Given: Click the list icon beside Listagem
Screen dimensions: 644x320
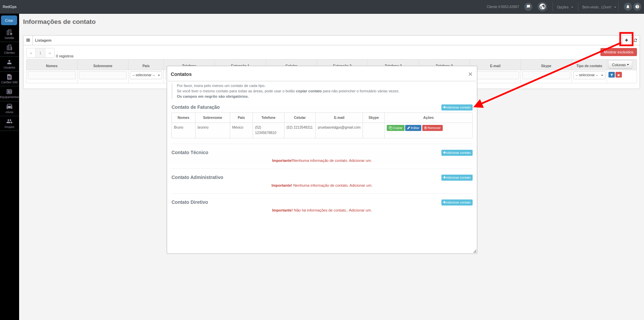Looking at the screenshot, I should (x=28, y=40).
